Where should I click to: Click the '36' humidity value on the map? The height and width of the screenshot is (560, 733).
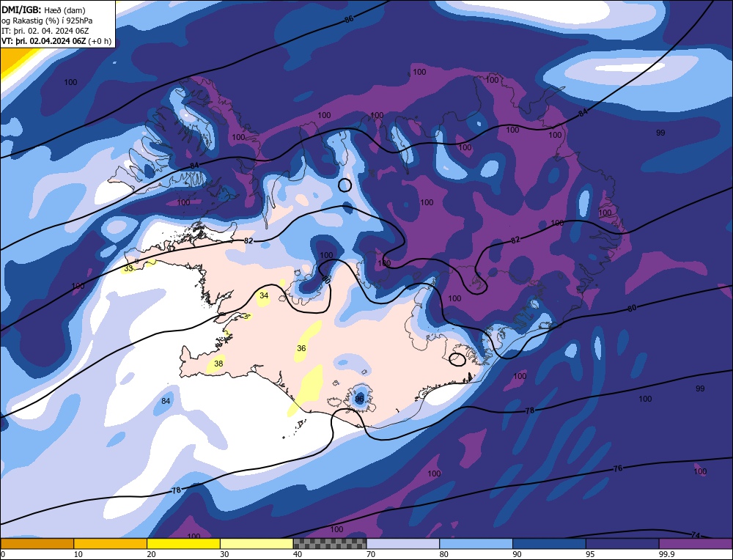[x=301, y=348]
